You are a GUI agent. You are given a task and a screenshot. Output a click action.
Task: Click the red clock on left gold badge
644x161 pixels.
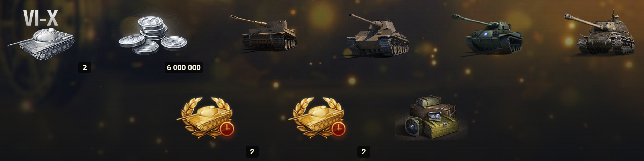point(227,129)
